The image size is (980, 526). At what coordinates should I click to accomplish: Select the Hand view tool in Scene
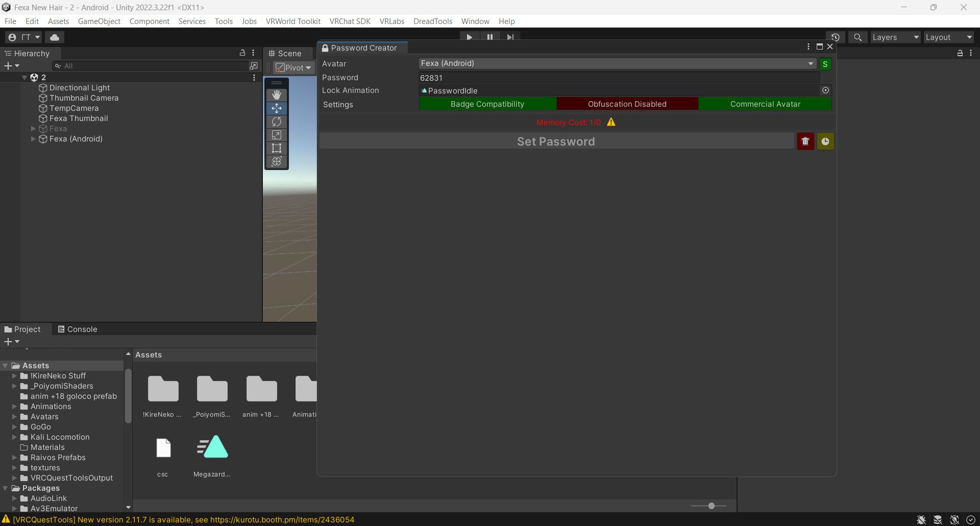(x=277, y=95)
